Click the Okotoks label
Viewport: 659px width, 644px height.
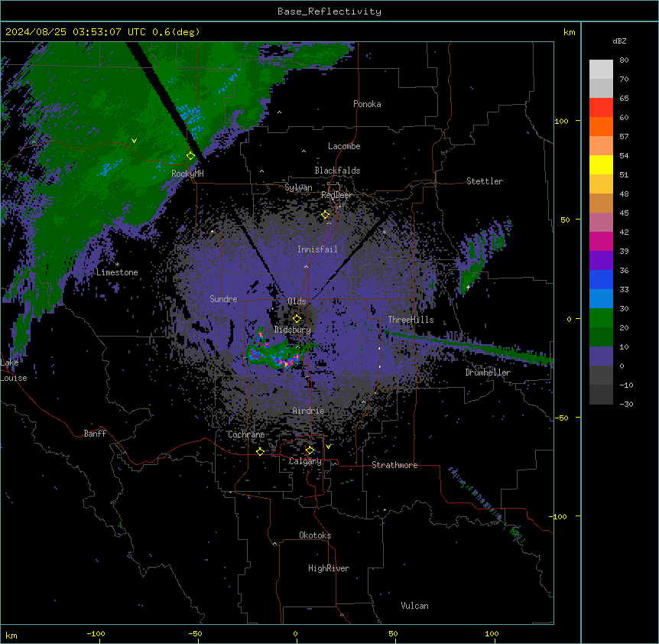click(x=315, y=535)
